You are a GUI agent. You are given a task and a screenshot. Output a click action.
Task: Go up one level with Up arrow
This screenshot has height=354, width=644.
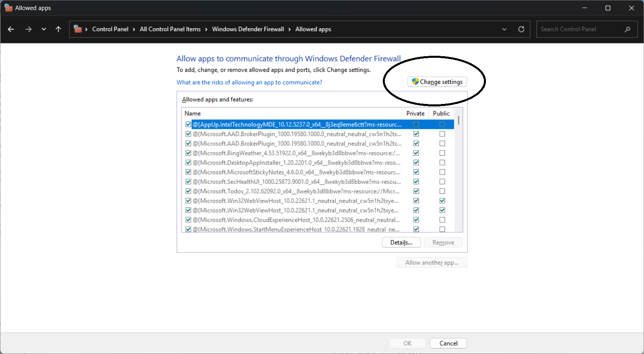coord(58,29)
